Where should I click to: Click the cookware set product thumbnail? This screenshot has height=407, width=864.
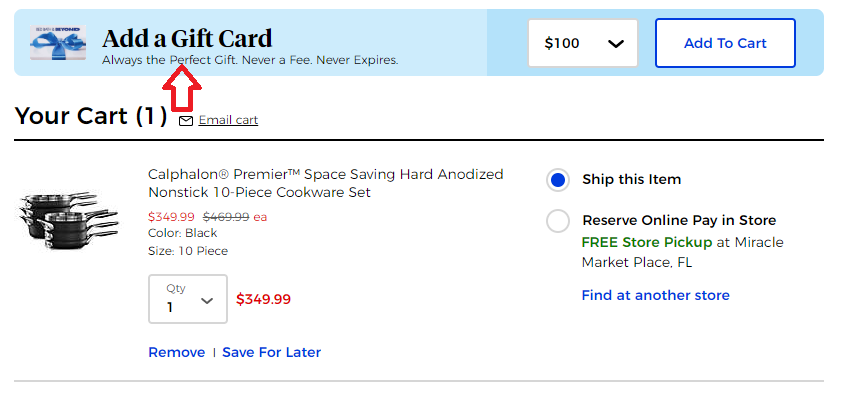coord(56,217)
